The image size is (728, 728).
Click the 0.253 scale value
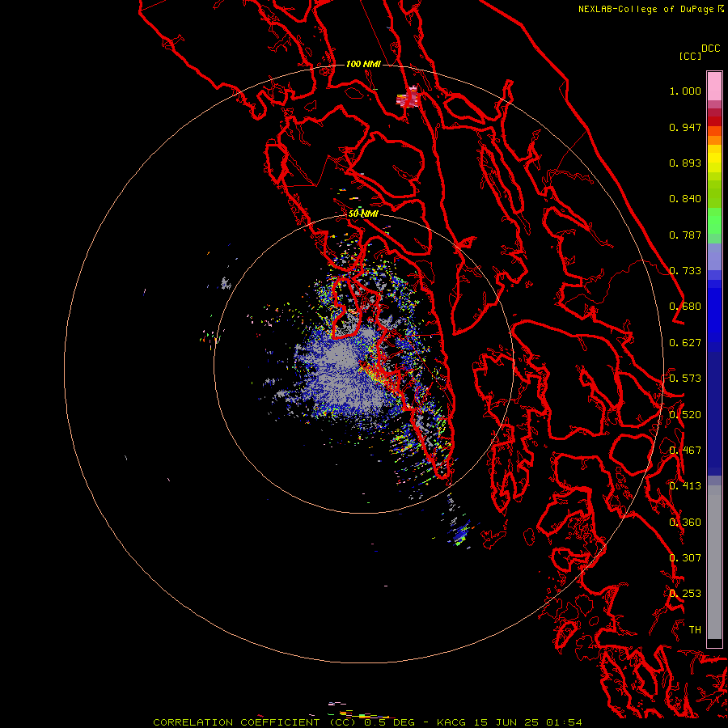click(685, 594)
